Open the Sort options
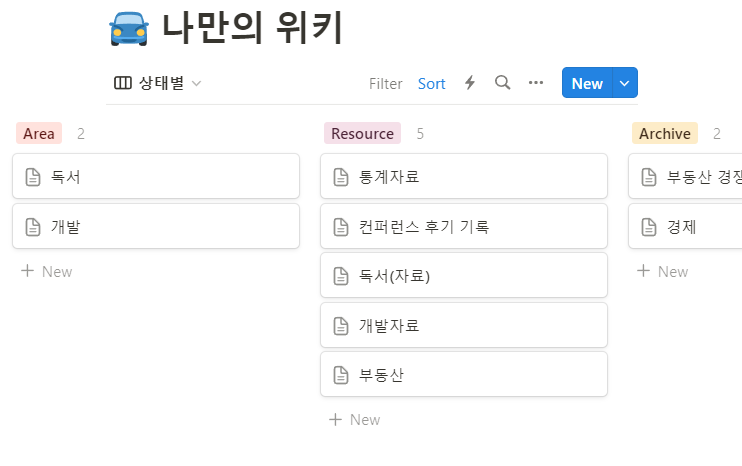The image size is (742, 466). [432, 84]
